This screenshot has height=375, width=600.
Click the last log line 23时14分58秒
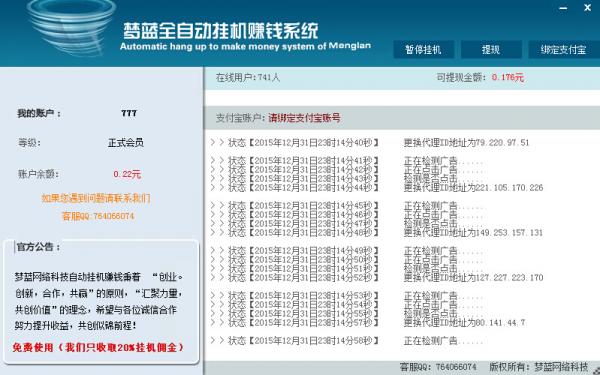346,341
